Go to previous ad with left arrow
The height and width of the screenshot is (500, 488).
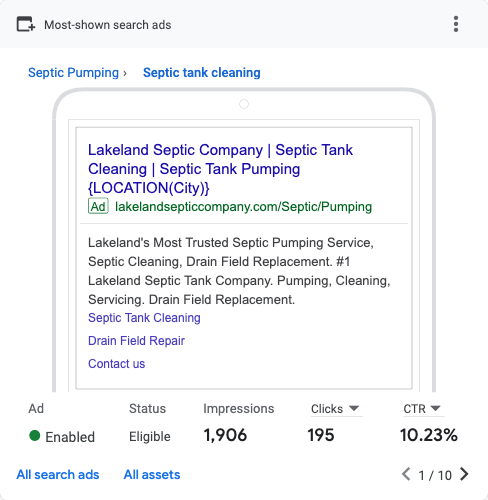[406, 474]
